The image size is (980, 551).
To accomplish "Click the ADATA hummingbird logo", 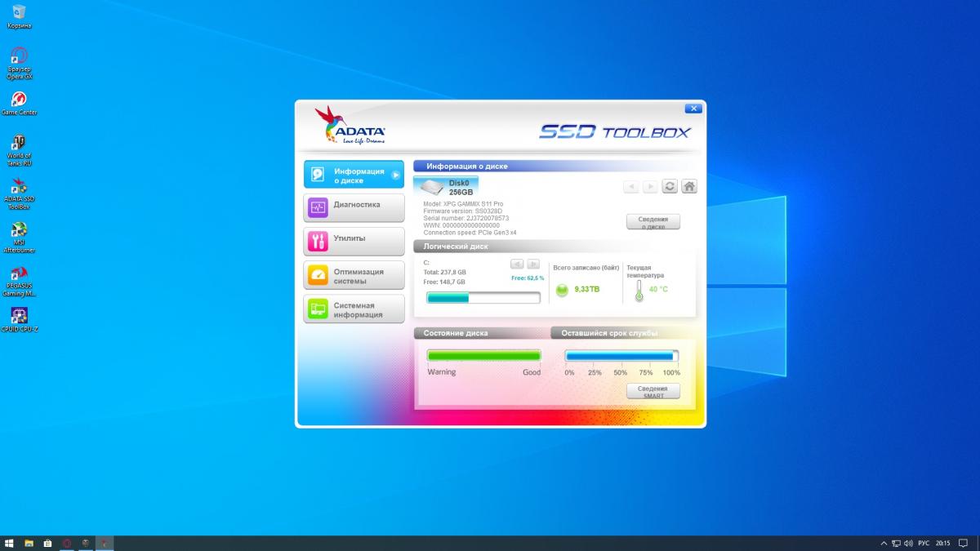I will (350, 125).
